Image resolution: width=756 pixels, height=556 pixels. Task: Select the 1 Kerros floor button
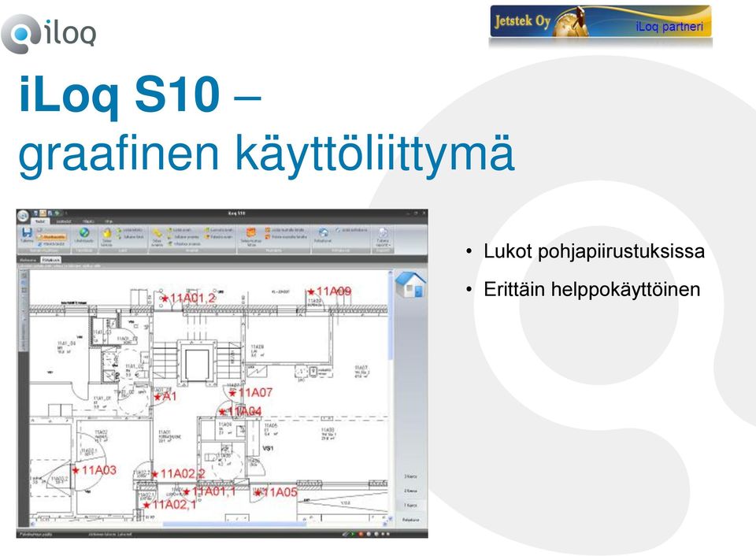point(411,506)
